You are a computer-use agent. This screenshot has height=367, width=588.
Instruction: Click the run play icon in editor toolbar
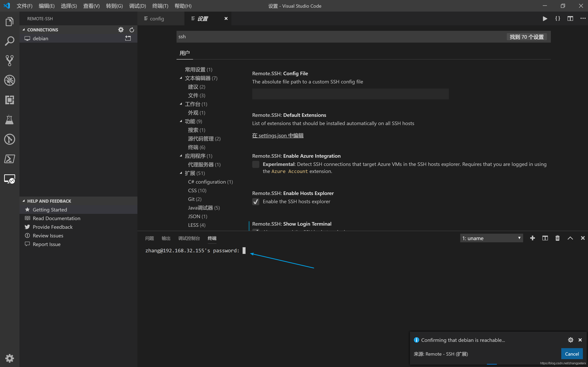545,19
